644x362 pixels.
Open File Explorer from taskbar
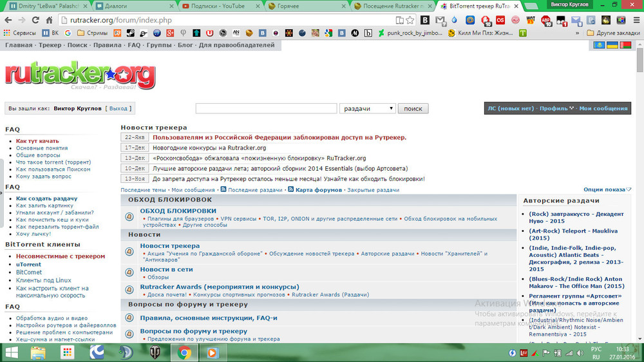tap(38, 353)
